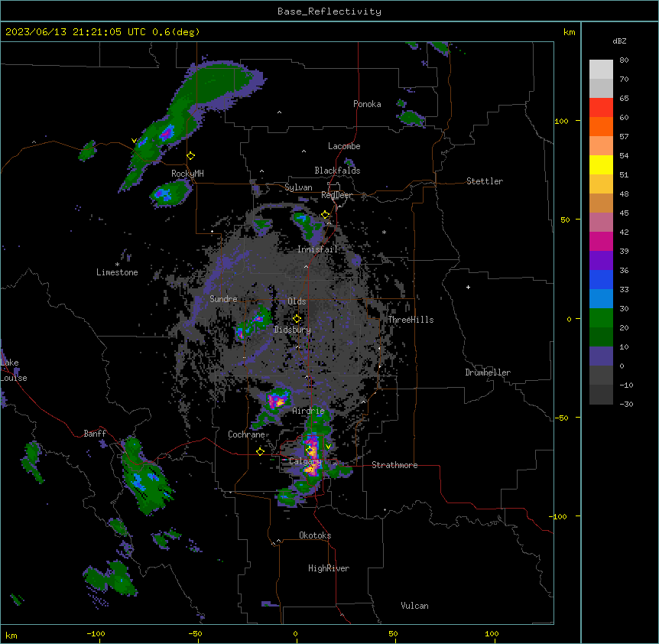Screen dimensions: 659x644
Task: Click the yellow V marker west of RockyMH
Action: (134, 141)
